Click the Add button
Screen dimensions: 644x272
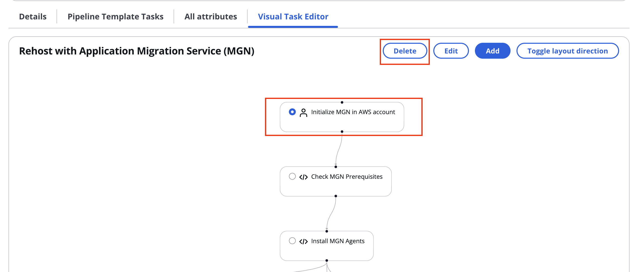pos(493,51)
